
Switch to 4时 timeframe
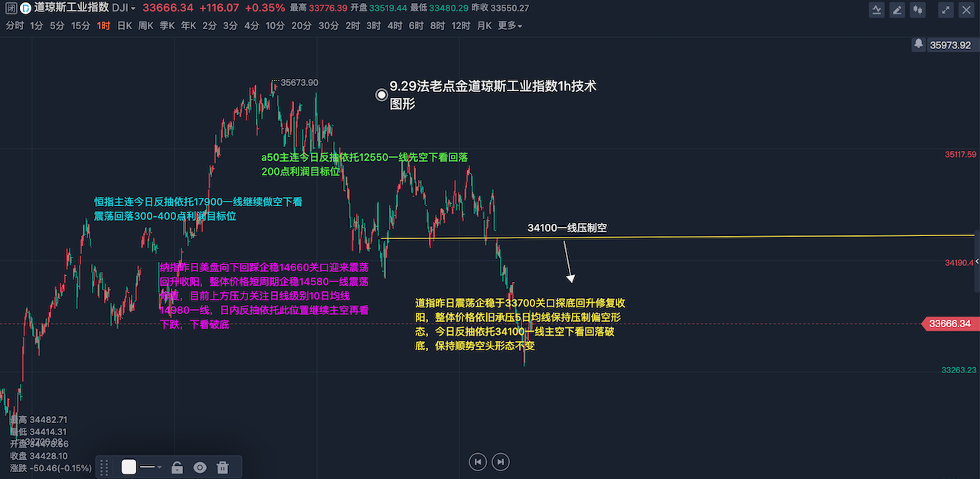pyautogui.click(x=395, y=25)
